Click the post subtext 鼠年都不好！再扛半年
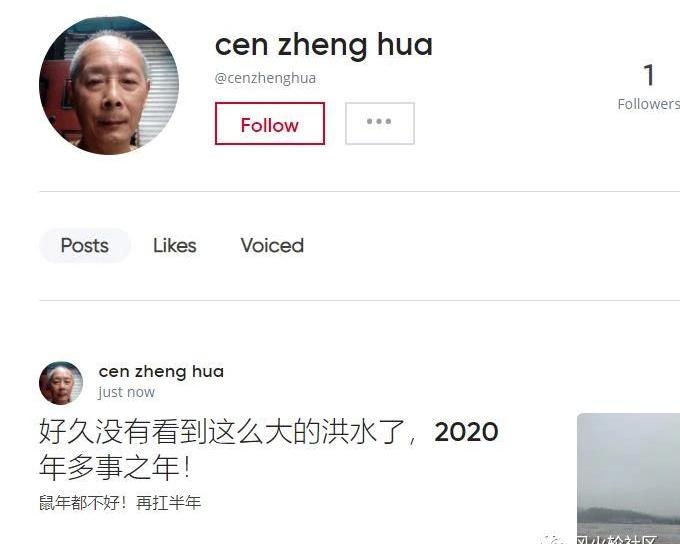680x544 pixels. coord(120,503)
